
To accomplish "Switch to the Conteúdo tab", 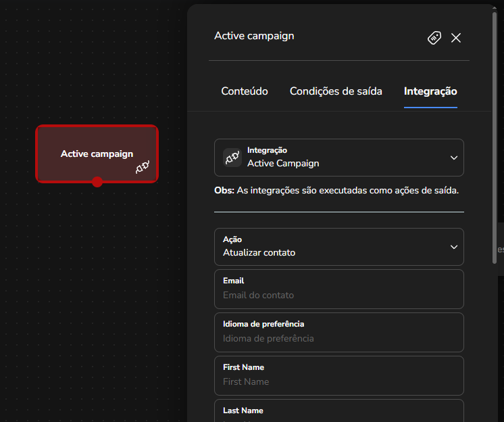I will tap(245, 91).
